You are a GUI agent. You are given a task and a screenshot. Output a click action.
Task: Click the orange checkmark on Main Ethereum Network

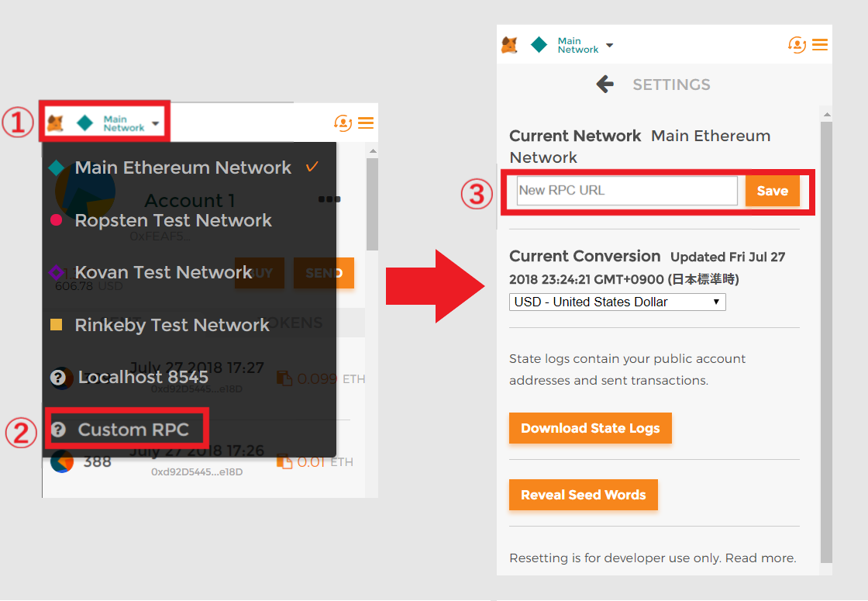pos(312,166)
